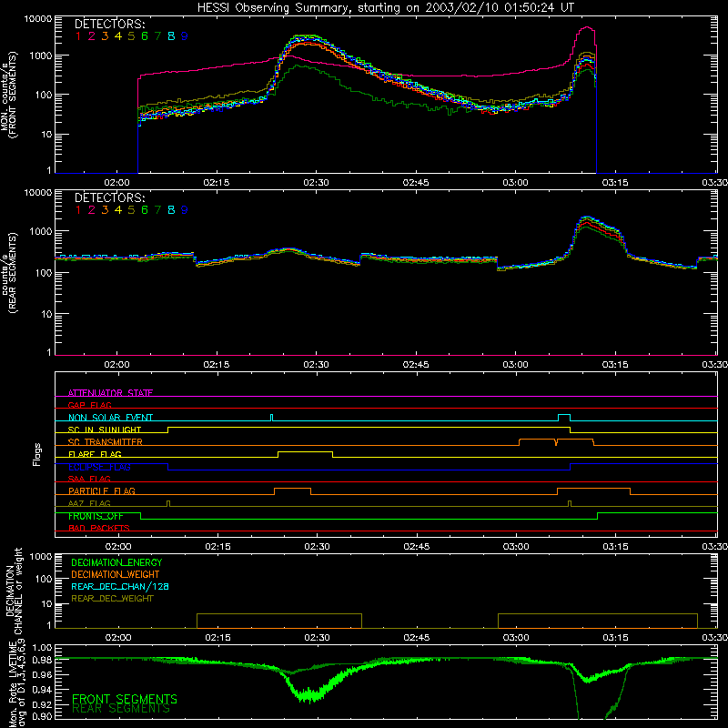Click red detector number 1 in the rear segments legend

[x=78, y=210]
